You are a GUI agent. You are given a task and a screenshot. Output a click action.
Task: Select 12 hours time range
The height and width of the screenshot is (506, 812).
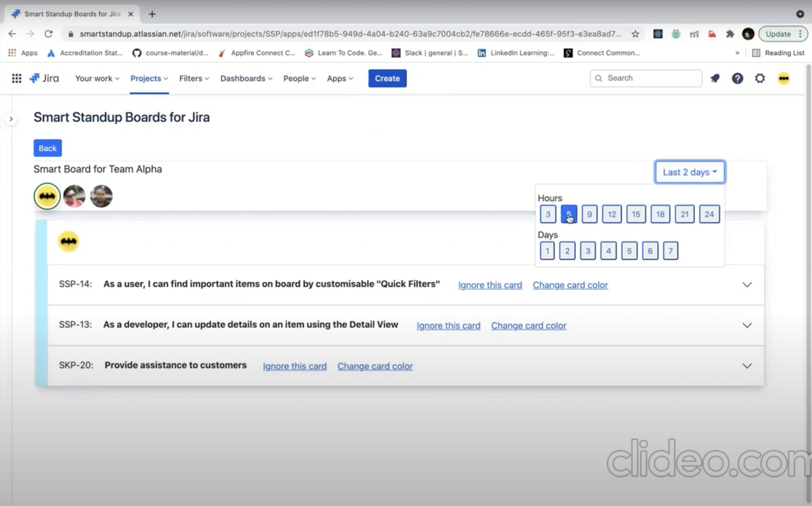click(x=612, y=214)
